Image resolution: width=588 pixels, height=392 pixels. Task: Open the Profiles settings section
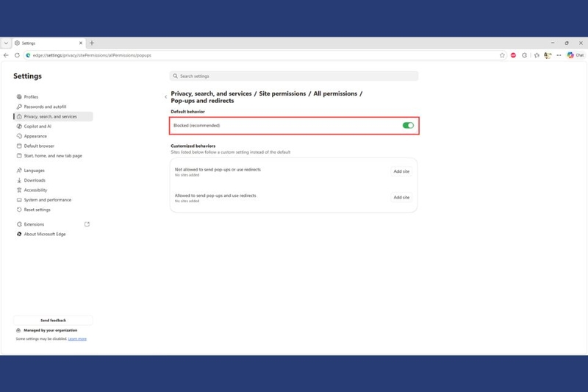click(31, 97)
